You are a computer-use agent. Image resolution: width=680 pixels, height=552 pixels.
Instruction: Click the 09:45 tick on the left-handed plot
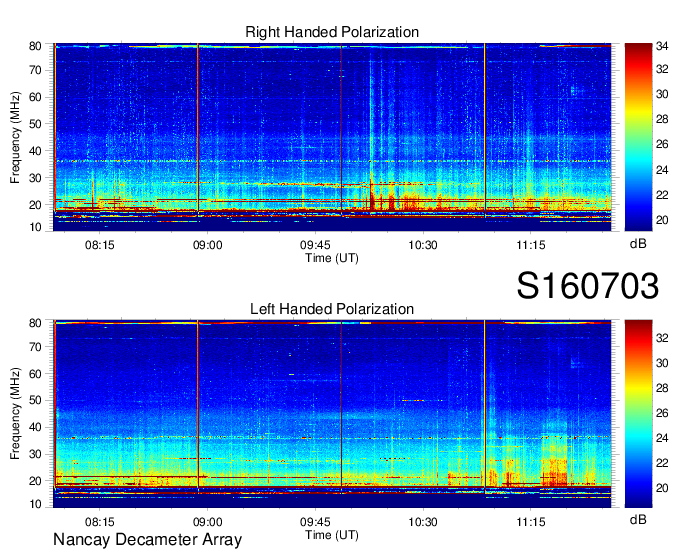click(x=315, y=522)
